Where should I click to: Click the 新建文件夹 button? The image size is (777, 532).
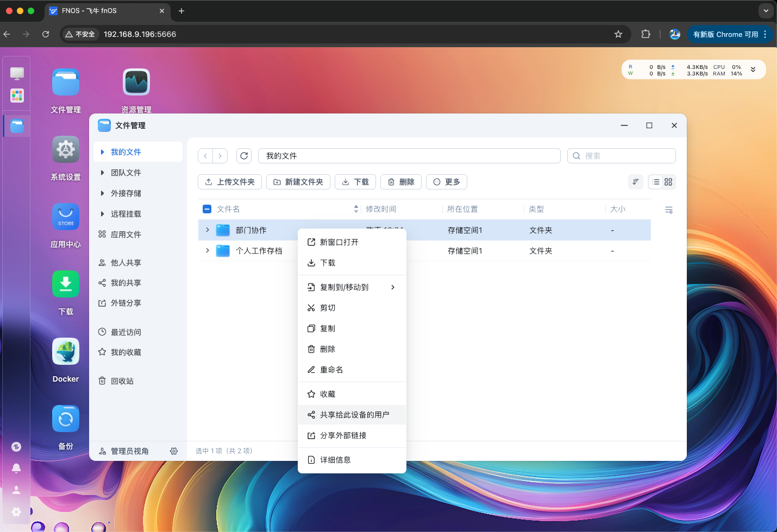(298, 182)
